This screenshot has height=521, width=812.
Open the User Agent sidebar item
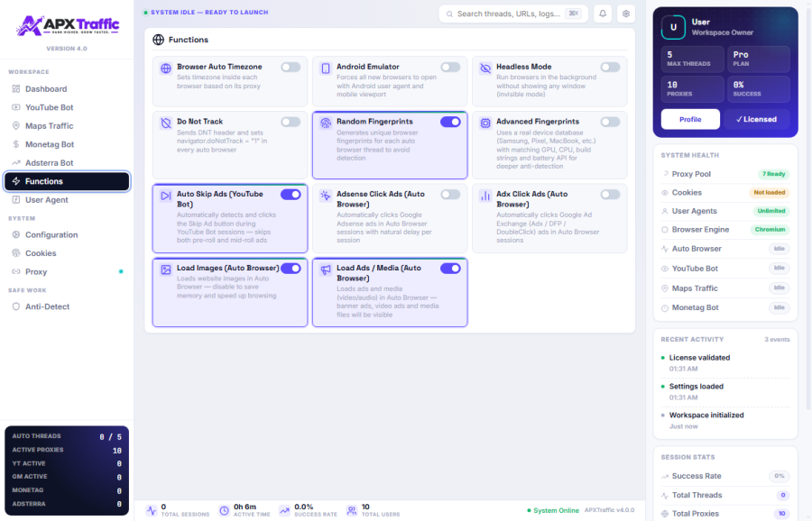[x=67, y=200]
